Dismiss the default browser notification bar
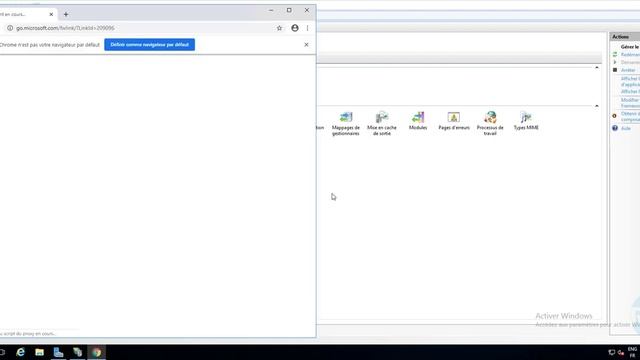This screenshot has height=360, width=640. point(306,44)
